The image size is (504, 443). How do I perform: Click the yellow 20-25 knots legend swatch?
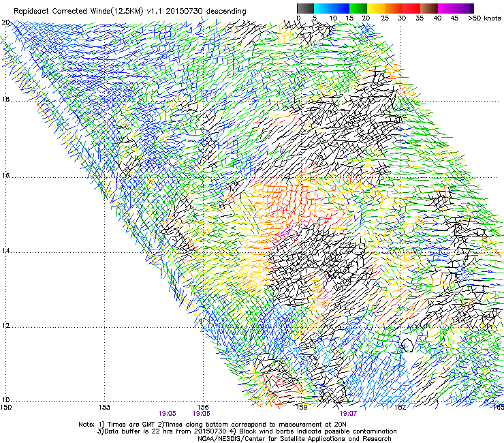pos(376,8)
